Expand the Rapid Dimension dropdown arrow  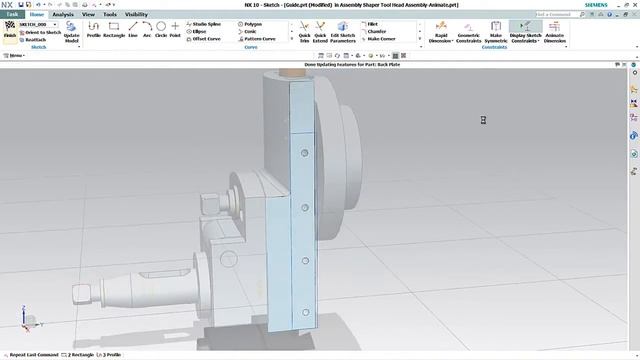click(x=452, y=41)
